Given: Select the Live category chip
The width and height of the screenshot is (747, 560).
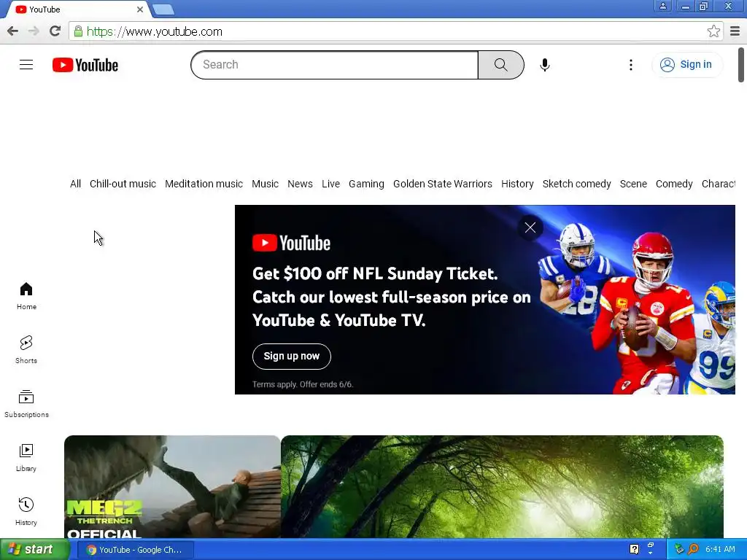Looking at the screenshot, I should pyautogui.click(x=330, y=184).
